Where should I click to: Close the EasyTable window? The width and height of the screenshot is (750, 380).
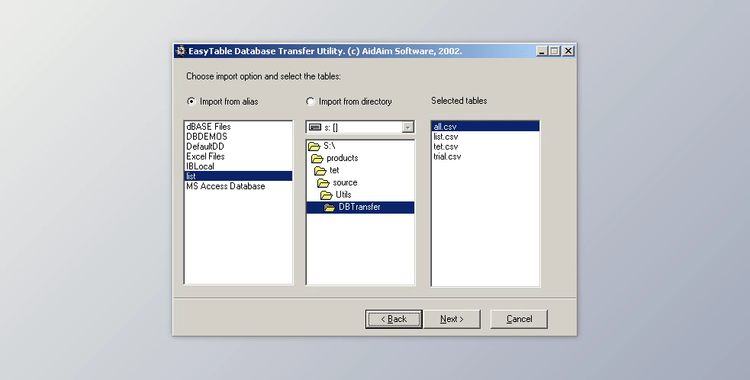pyautogui.click(x=568, y=51)
